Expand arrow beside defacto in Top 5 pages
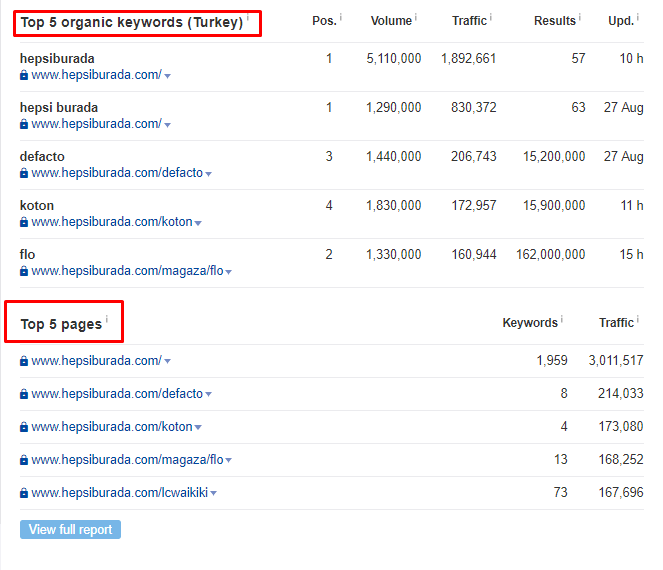Screen dimensions: 663x570 (x=208, y=395)
